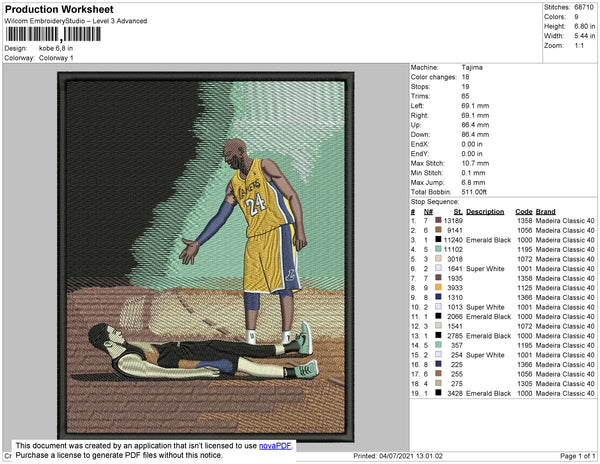Image resolution: width=600 pixels, height=464 pixels.
Task: Click stitch count 13189 in row 1
Action: (x=453, y=221)
